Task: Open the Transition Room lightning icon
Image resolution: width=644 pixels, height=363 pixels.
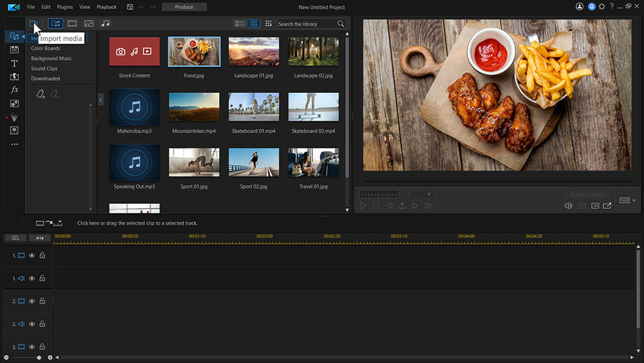Action: click(x=14, y=77)
